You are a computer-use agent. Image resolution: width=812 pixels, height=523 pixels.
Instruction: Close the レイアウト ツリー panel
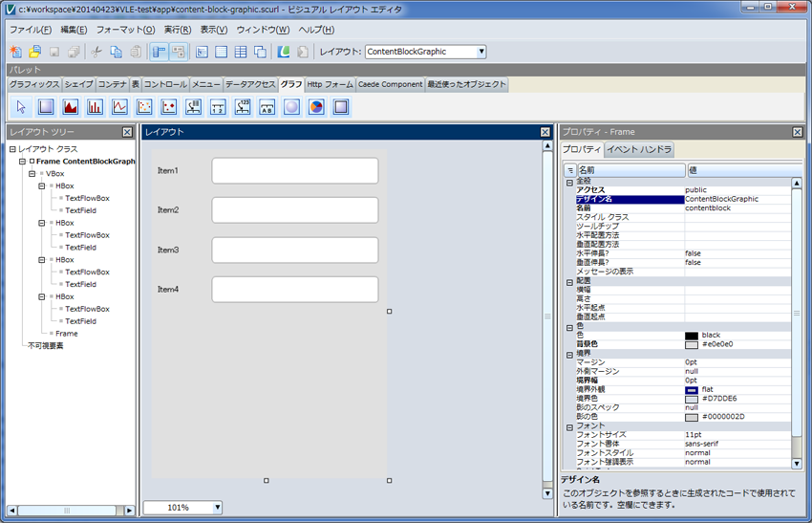click(x=127, y=132)
